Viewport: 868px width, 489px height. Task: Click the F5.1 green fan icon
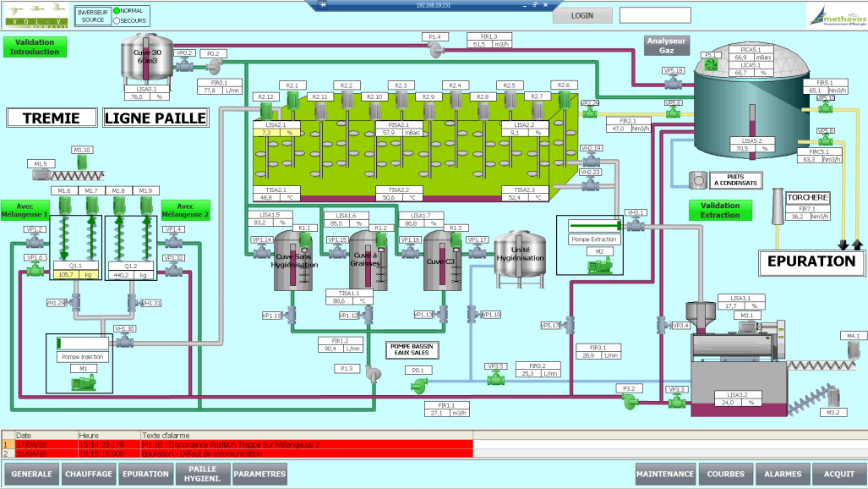point(711,66)
